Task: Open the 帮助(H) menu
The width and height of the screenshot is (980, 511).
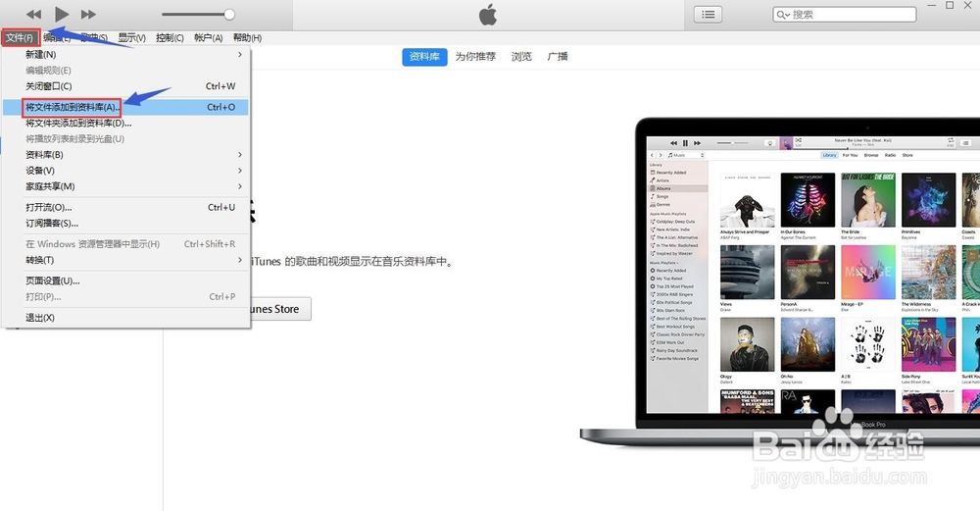Action: (x=248, y=37)
